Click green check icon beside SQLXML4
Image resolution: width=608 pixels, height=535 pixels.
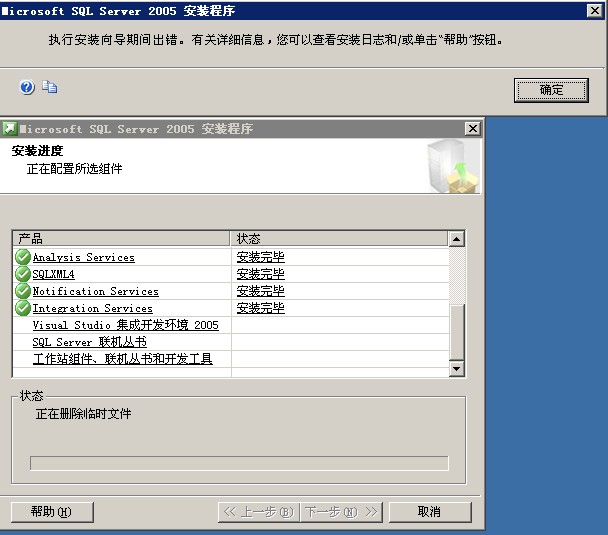point(23,274)
